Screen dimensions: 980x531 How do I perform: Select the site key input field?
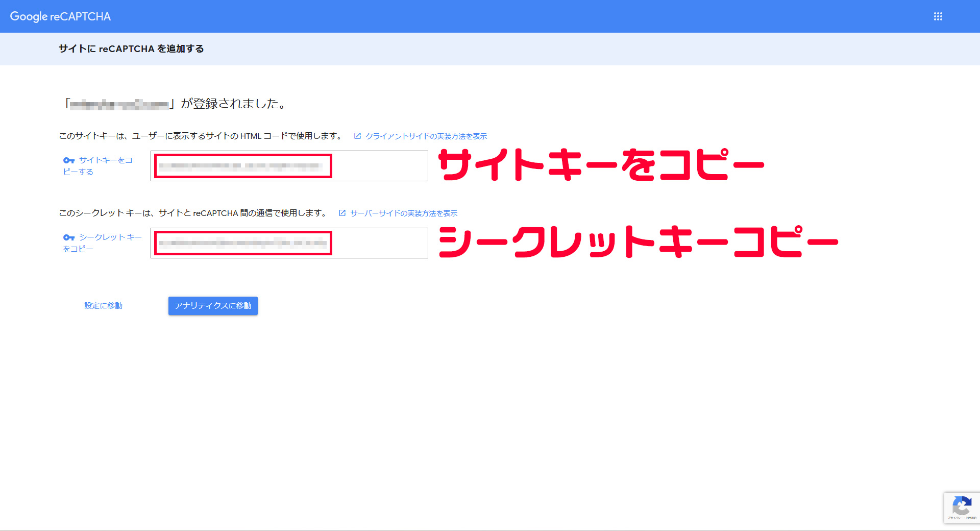pyautogui.click(x=289, y=166)
